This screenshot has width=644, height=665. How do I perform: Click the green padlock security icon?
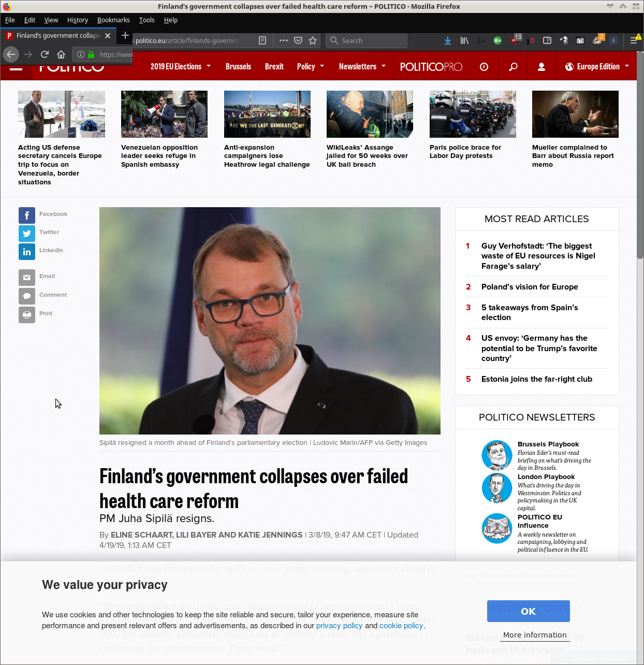[91, 54]
